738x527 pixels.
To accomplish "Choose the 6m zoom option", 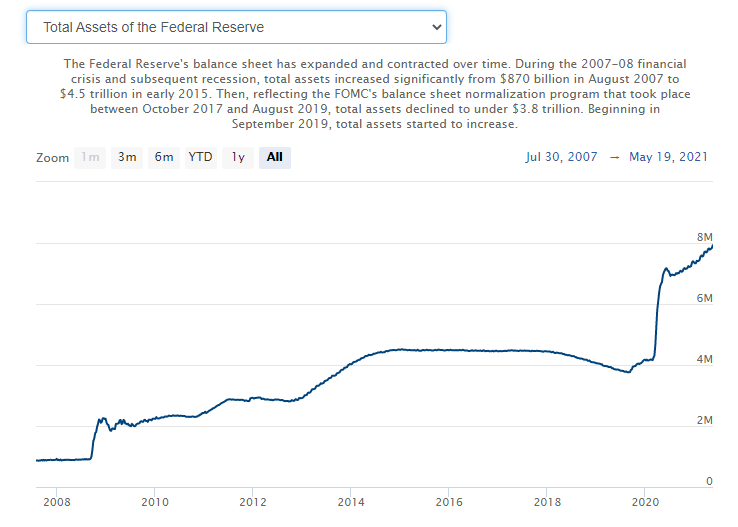I will pyautogui.click(x=163, y=157).
